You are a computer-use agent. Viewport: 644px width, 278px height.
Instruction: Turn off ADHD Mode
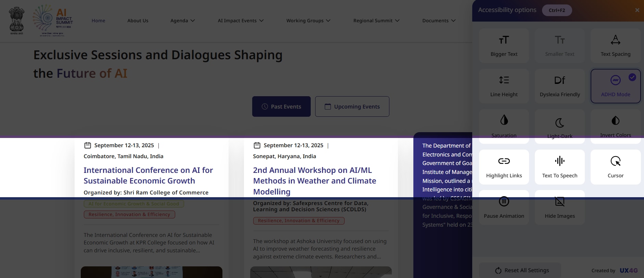point(615,86)
